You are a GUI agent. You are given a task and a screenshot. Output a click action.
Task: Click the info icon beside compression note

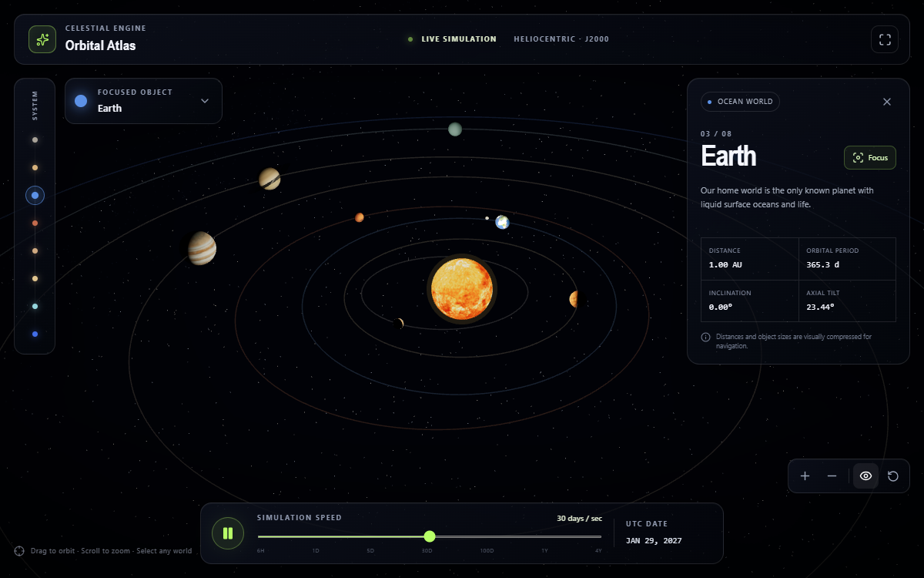click(705, 337)
